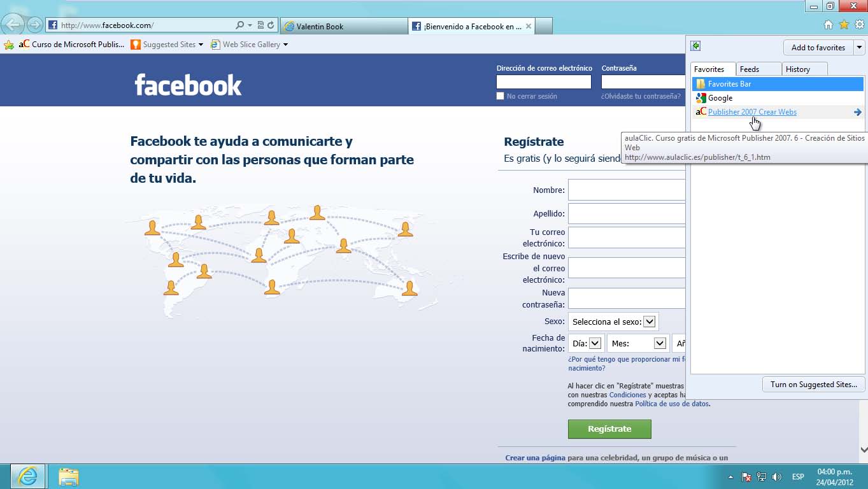Open Internet Explorer from the taskbar

[27, 476]
